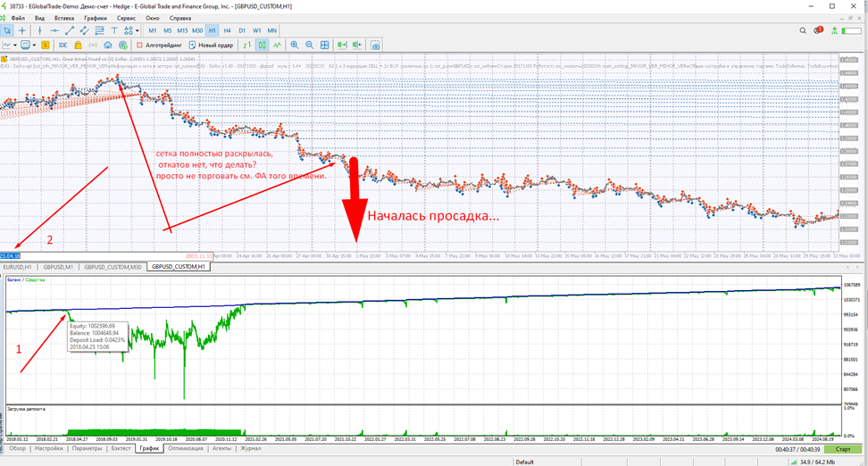Viewport: 868px width, 466px height.
Task: Choose the Fibonacci retracement tool
Action: pos(99,30)
